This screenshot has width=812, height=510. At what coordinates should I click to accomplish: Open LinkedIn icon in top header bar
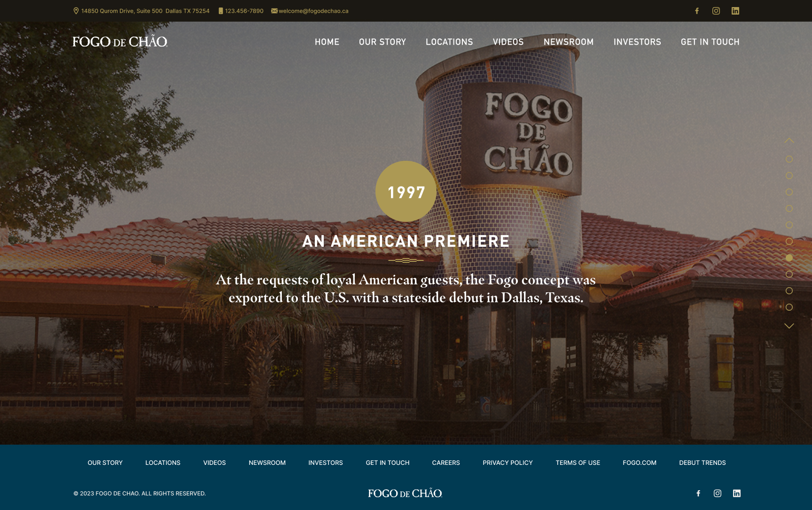735,11
